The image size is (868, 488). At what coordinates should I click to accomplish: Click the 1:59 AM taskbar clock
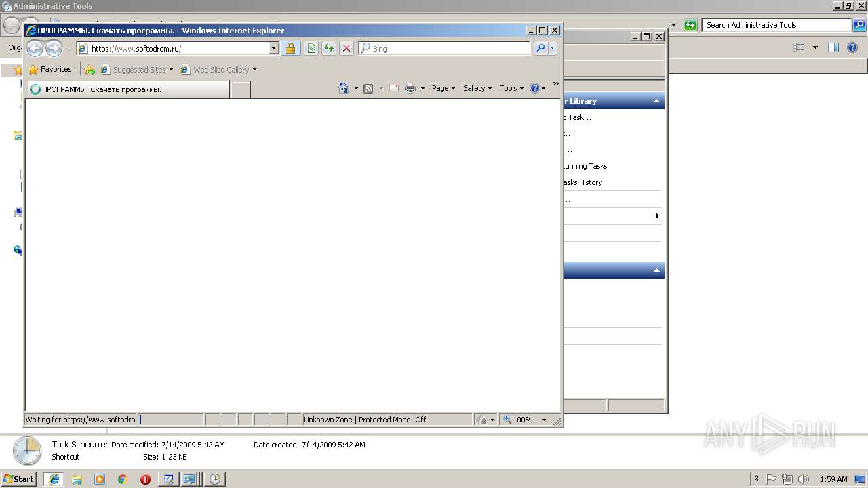click(x=833, y=479)
